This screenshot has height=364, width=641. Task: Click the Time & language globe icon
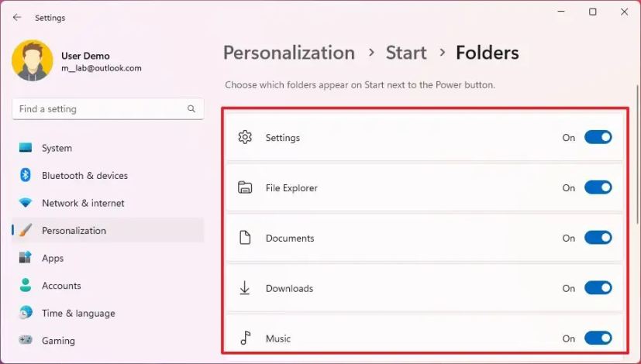tap(26, 313)
